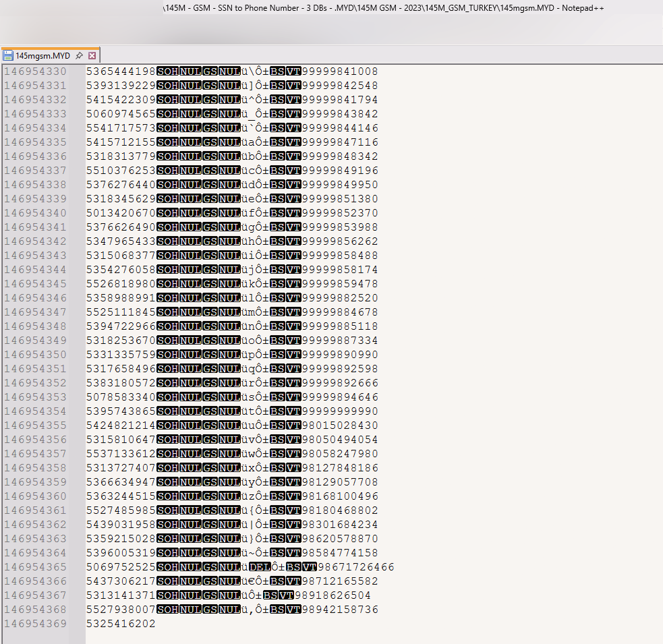The height and width of the screenshot is (644, 663).
Task: Select line 146954354 via its line number
Action: tap(36, 411)
